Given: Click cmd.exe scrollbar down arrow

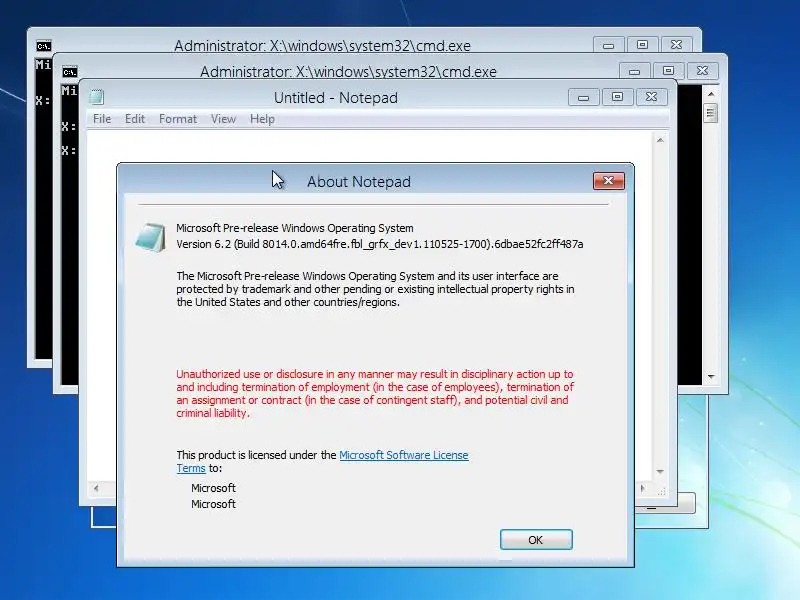Looking at the screenshot, I should (711, 377).
